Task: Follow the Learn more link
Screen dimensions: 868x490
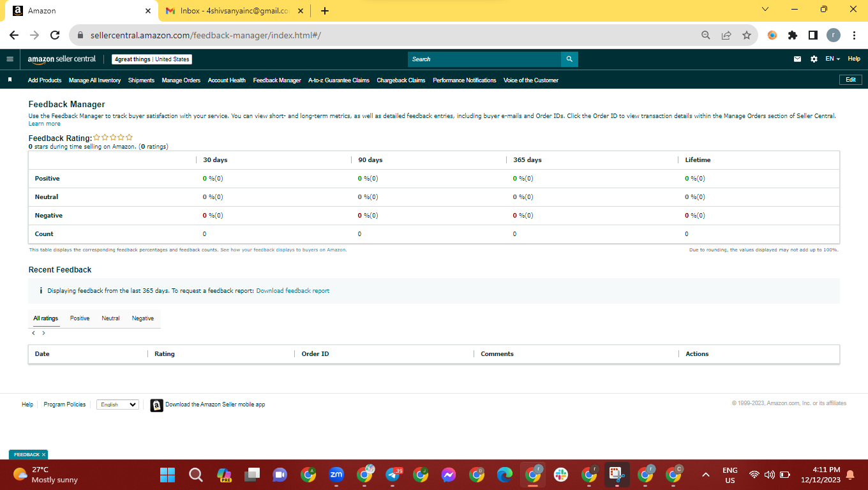Action: coord(45,124)
